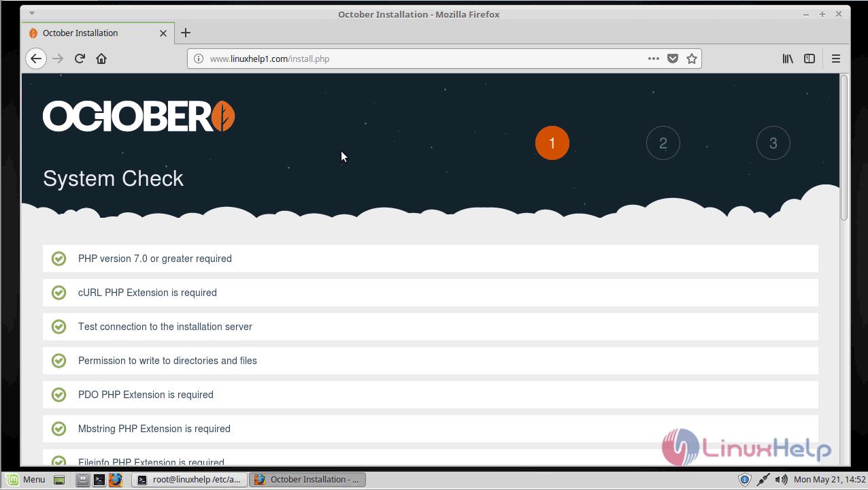The width and height of the screenshot is (868, 490).
Task: Open the update manager shield icon
Action: click(x=745, y=480)
